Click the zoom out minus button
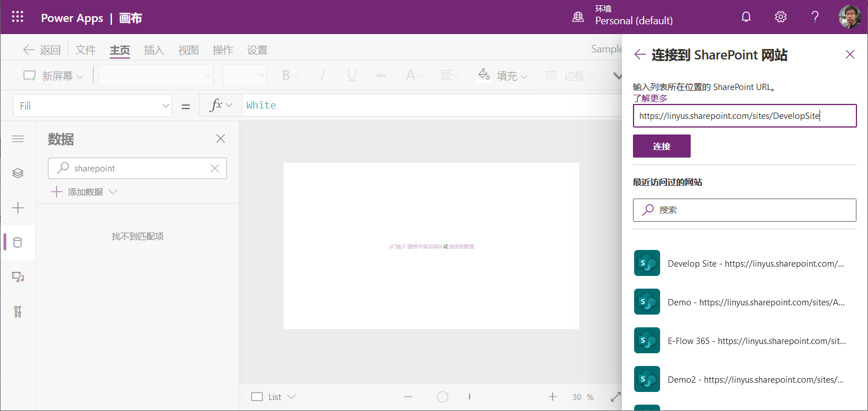This screenshot has height=411, width=868. click(408, 397)
